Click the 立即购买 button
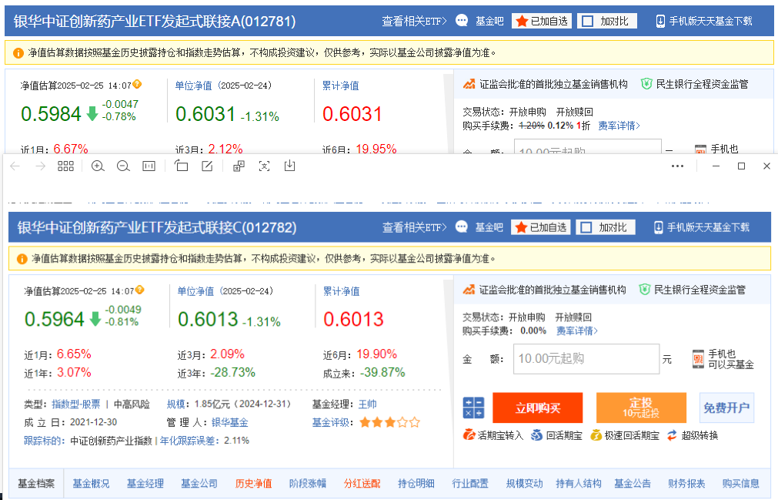Viewport: 778px width, 500px height. (537, 408)
